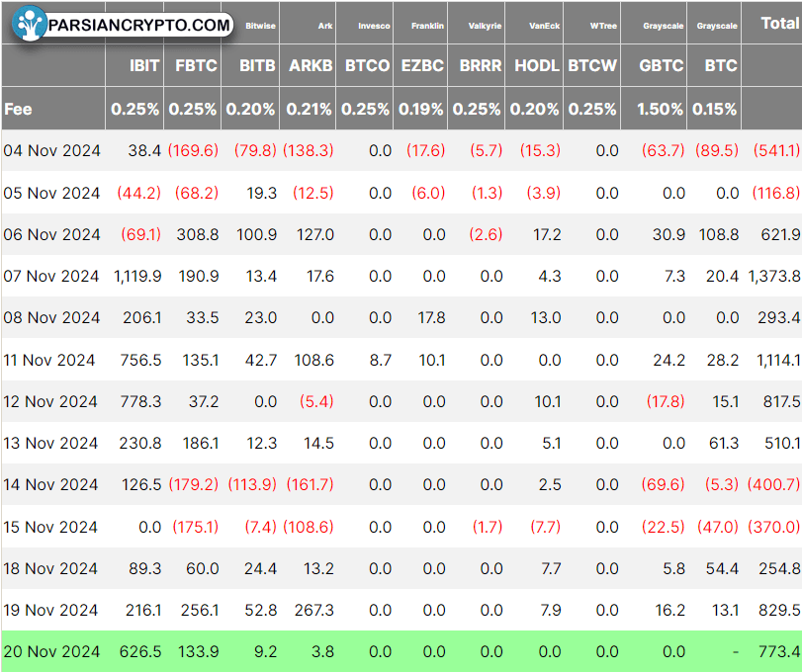Click the 05 Nov 2024 date
The height and width of the screenshot is (672, 802).
(51, 193)
